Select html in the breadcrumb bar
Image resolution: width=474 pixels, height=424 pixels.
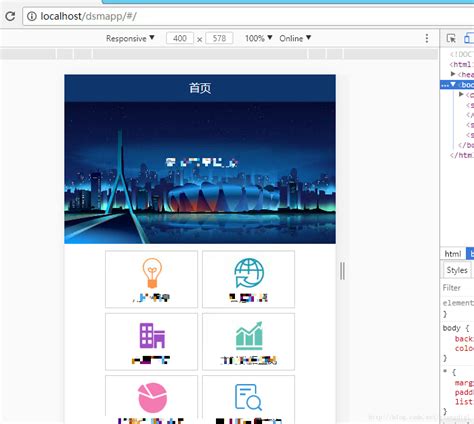click(453, 254)
